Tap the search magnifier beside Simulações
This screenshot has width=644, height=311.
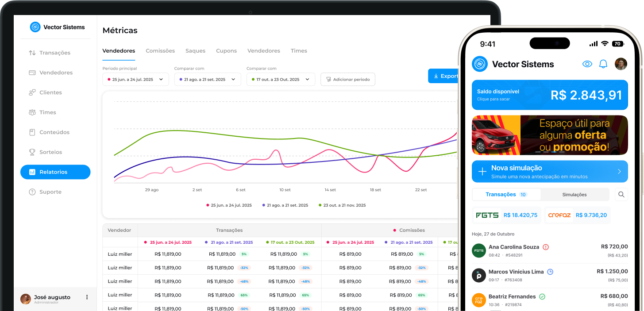(621, 194)
